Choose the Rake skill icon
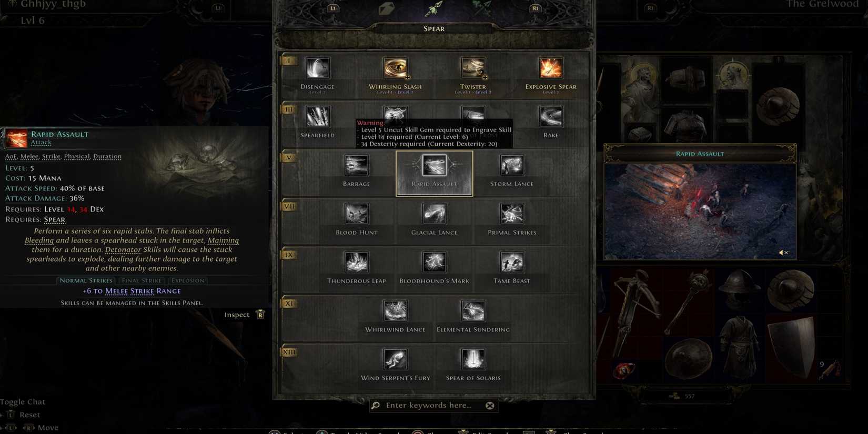The height and width of the screenshot is (434, 868). pyautogui.click(x=551, y=117)
